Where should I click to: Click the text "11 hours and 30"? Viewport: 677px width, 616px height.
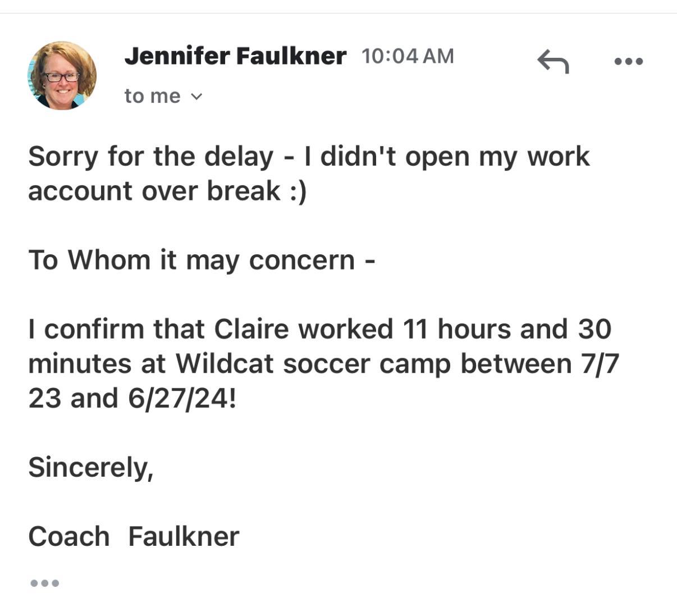click(x=506, y=329)
